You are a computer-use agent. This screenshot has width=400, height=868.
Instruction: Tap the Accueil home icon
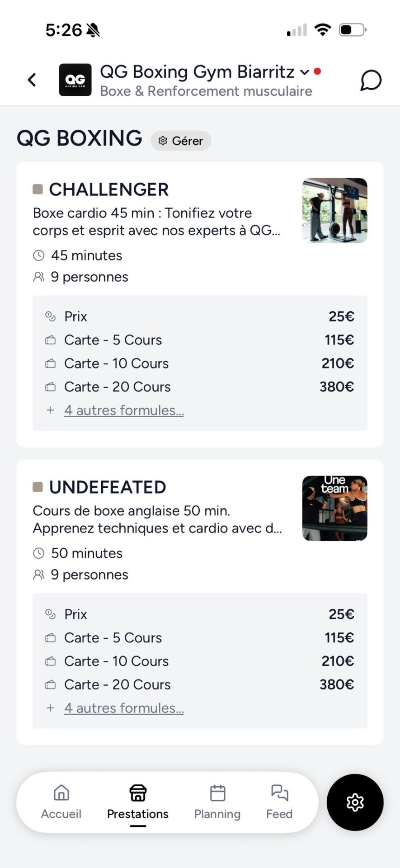coord(61,793)
